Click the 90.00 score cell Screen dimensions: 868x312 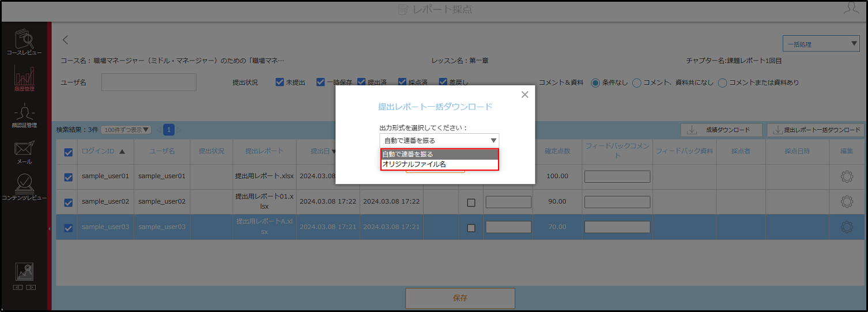click(557, 202)
